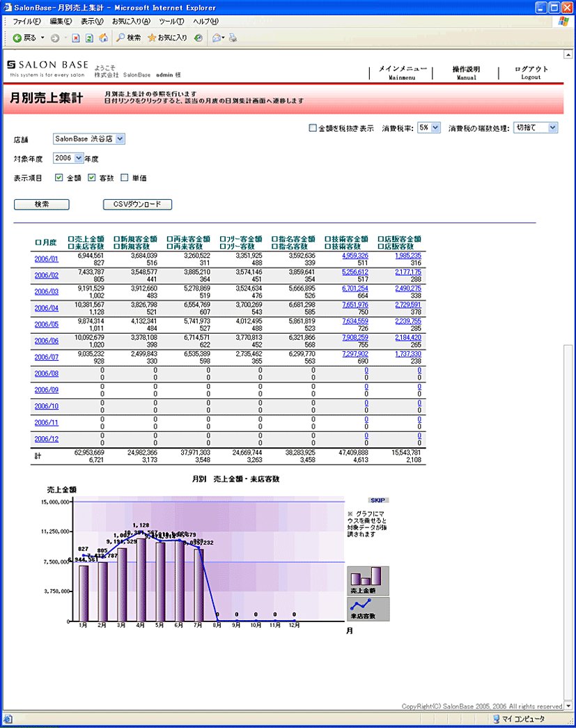Image resolution: width=576 pixels, height=728 pixels.
Task: Click the 4月 bar in the sales chart
Action: pos(141,580)
